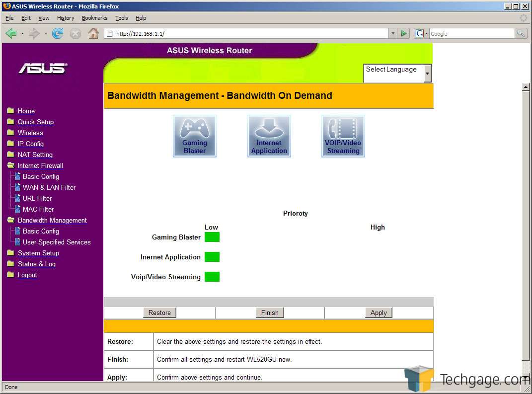
Task: Open the File menu
Action: click(9, 18)
